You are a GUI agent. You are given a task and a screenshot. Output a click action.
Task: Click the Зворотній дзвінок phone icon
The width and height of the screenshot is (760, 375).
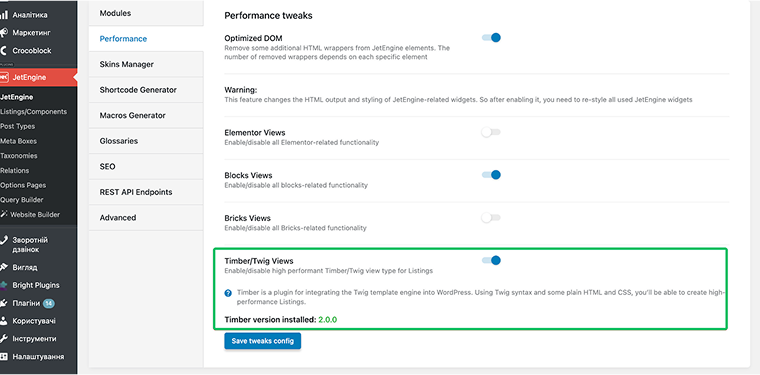3,240
